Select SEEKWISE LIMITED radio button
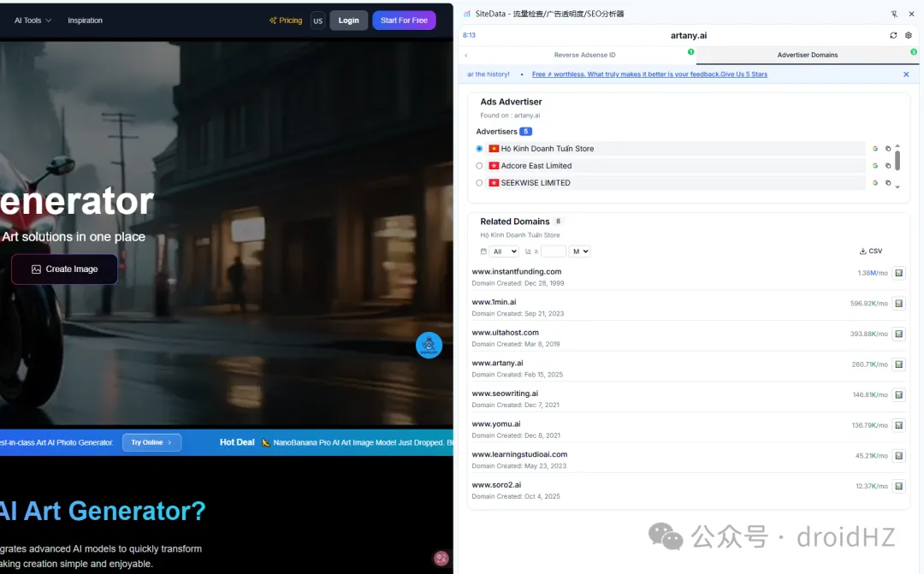This screenshot has width=924, height=574. 479,183
